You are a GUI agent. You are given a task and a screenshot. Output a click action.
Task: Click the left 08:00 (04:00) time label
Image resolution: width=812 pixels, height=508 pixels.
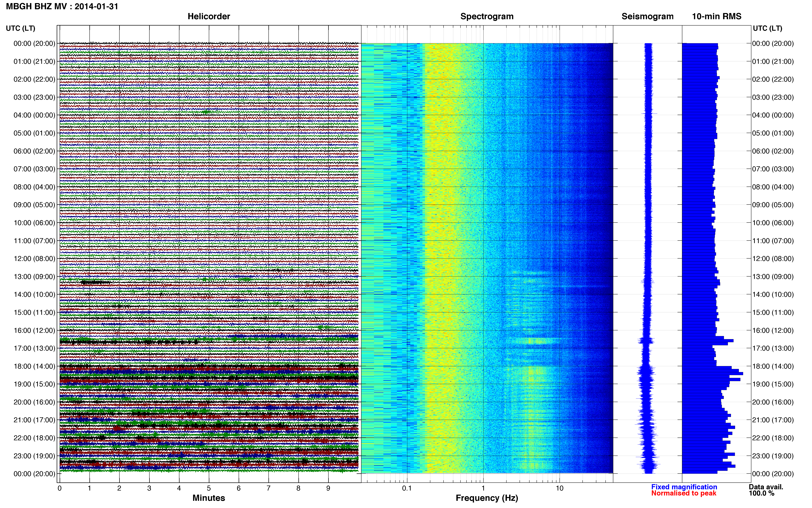pyautogui.click(x=34, y=187)
